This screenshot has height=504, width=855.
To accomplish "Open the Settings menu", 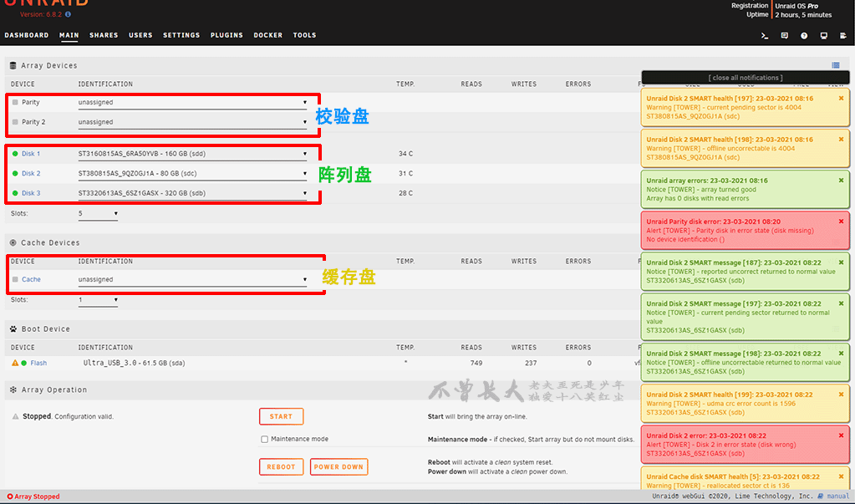I will 181,35.
